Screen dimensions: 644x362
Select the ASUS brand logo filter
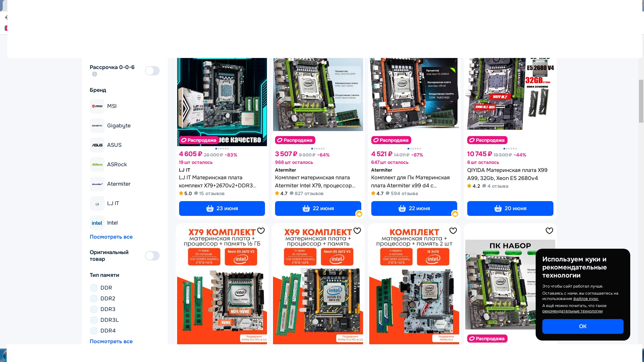97,145
